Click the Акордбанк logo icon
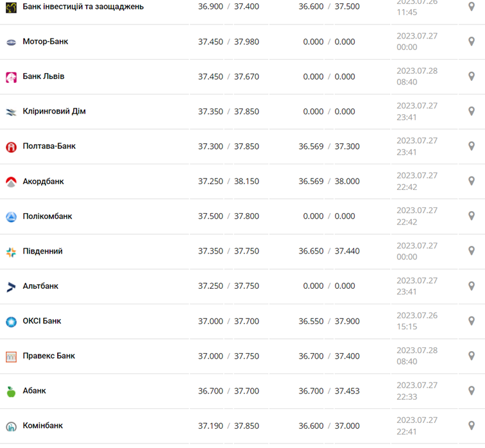Screen dimensions: 485x448 (x=11, y=182)
